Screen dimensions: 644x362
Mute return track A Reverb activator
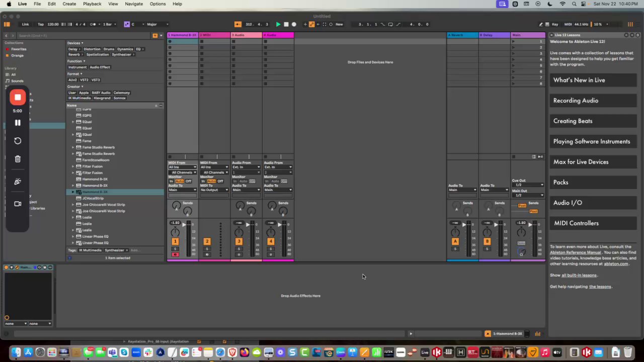coord(455,242)
